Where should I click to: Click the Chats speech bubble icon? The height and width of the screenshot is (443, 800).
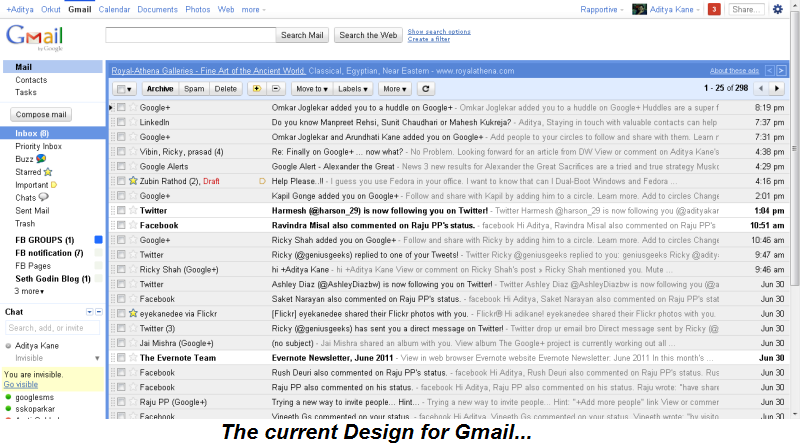pos(44,197)
